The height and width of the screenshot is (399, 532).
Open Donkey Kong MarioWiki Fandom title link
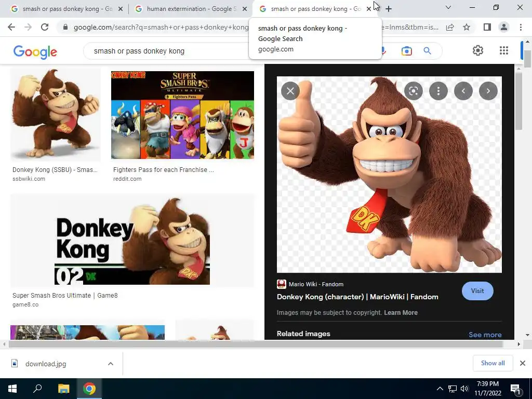(x=357, y=297)
